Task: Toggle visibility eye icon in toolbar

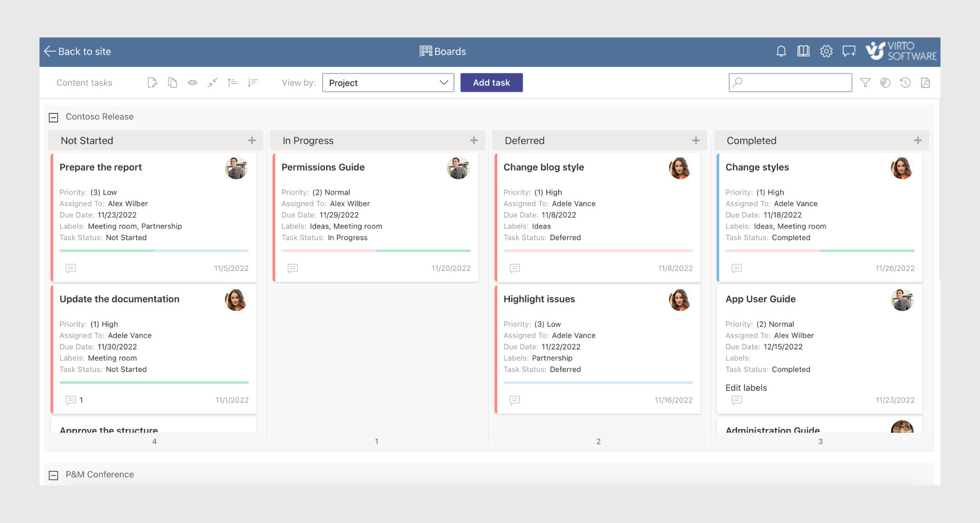Action: pyautogui.click(x=193, y=82)
